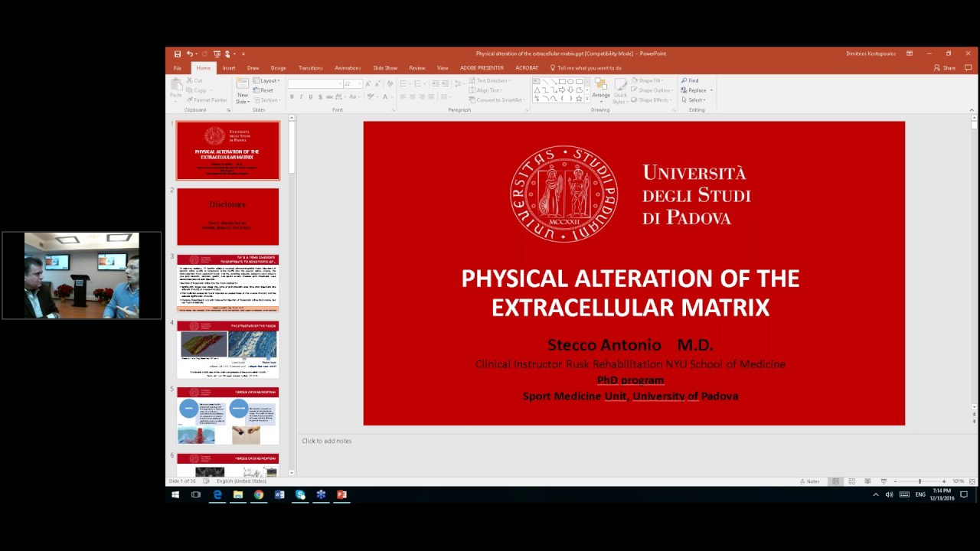Switch to the Slide Show tab
The width and height of the screenshot is (980, 551).
385,68
